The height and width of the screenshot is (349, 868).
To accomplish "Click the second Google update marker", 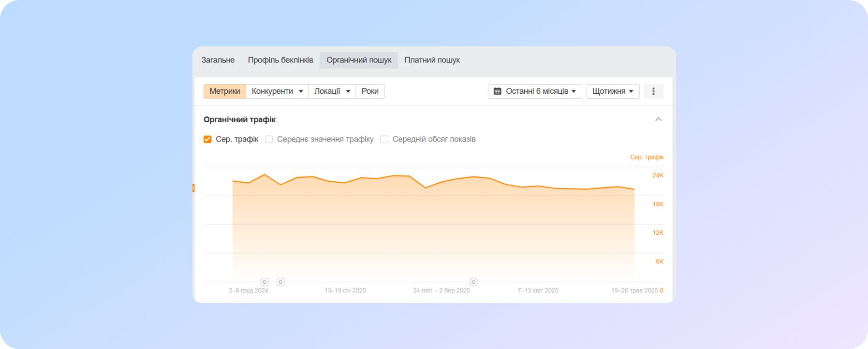I will coord(280,282).
